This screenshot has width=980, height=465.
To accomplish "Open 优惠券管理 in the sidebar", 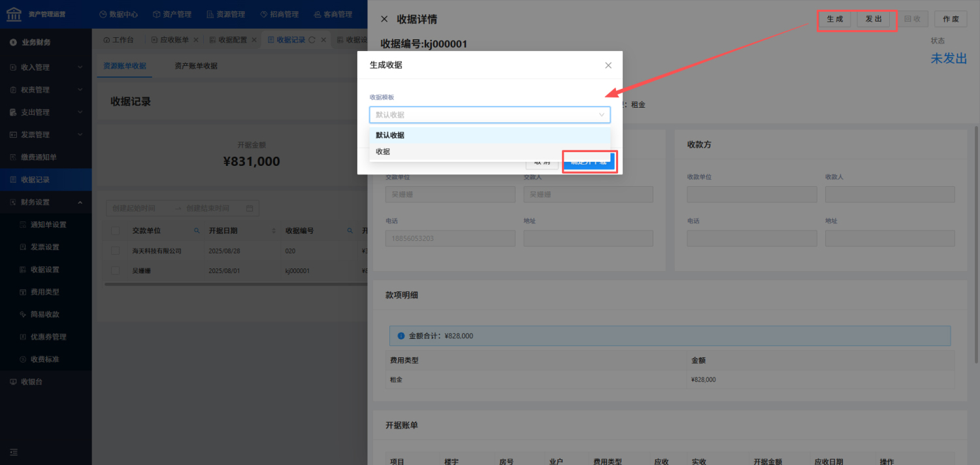I will [x=46, y=337].
